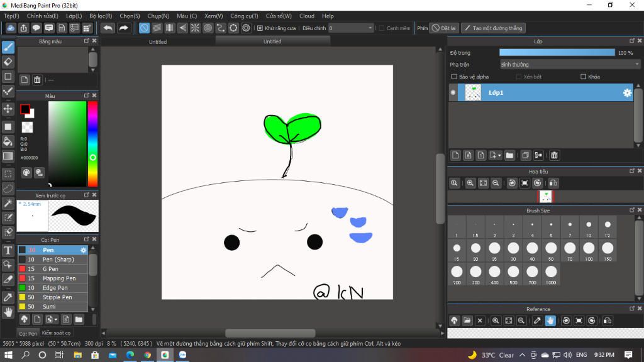Open an image in the Reference panel

pyautogui.click(x=467, y=321)
